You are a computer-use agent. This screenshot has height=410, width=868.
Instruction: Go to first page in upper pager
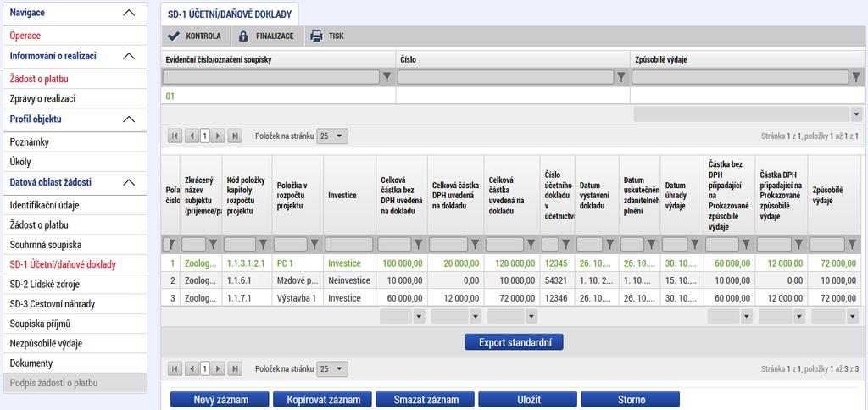click(x=175, y=136)
